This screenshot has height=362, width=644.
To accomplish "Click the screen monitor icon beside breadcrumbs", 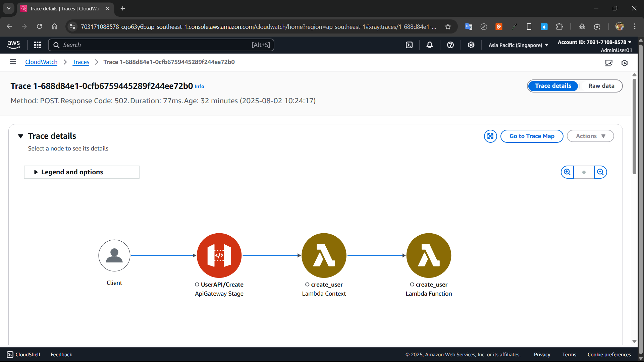I will coord(609,63).
